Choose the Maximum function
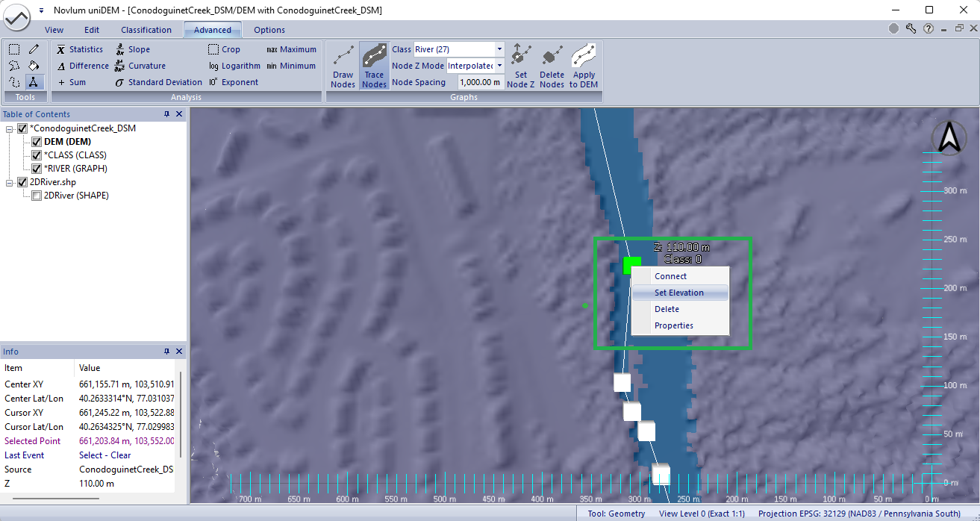 291,49
